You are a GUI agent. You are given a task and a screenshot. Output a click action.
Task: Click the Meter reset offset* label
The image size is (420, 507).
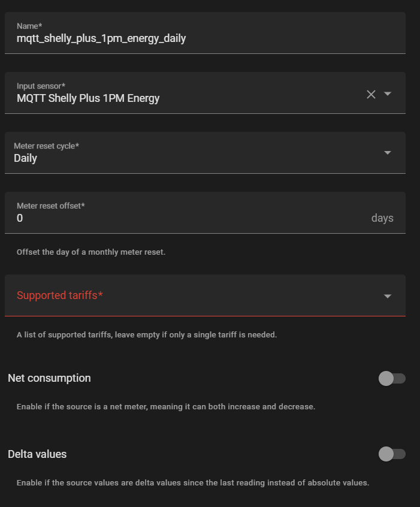pyautogui.click(x=51, y=206)
